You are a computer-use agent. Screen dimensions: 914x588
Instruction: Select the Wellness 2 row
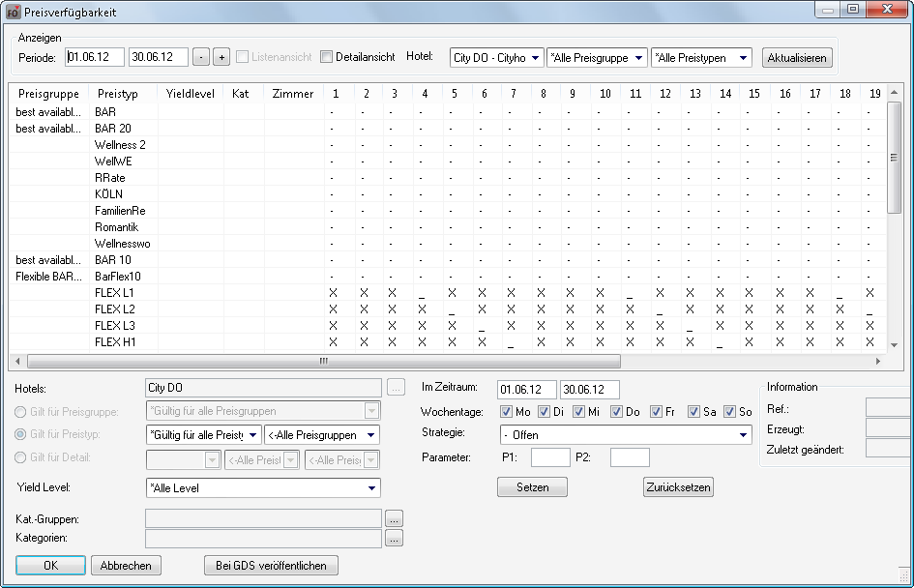click(x=448, y=144)
